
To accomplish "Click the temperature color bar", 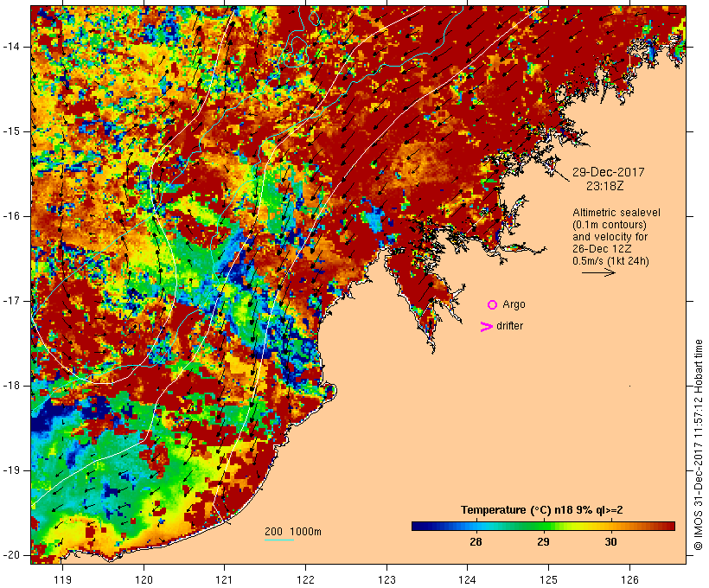I will click(543, 526).
